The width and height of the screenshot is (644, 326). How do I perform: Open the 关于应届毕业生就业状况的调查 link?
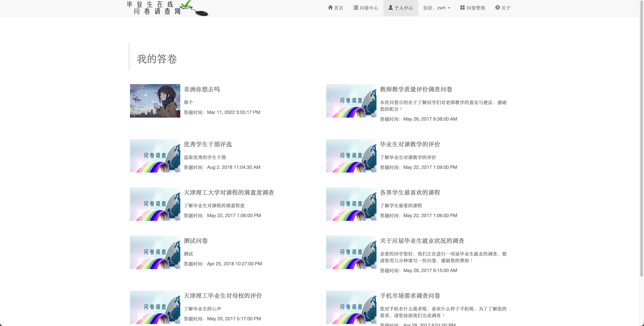click(x=422, y=241)
